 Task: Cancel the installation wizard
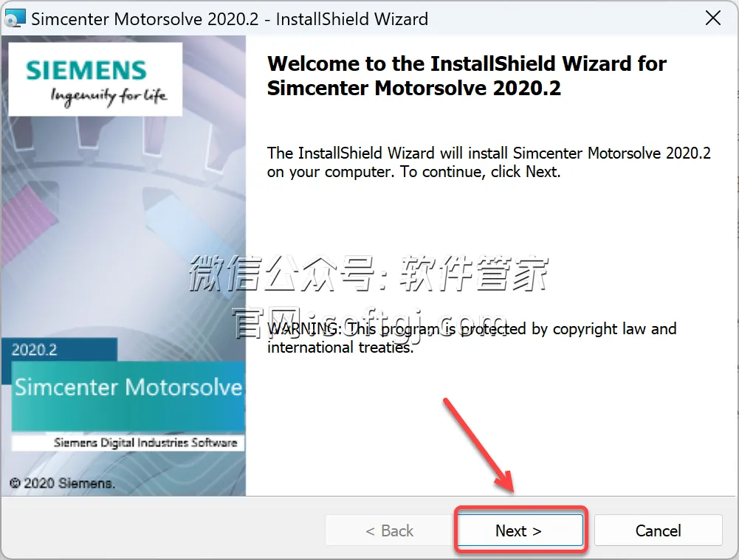point(658,530)
